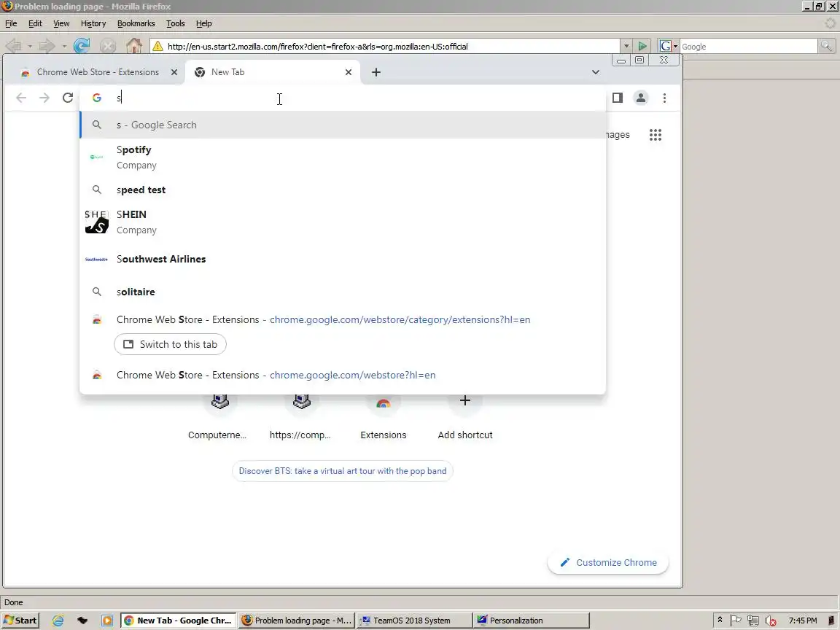Click media player quick launch icon
This screenshot has width=840, height=630.
(107, 621)
